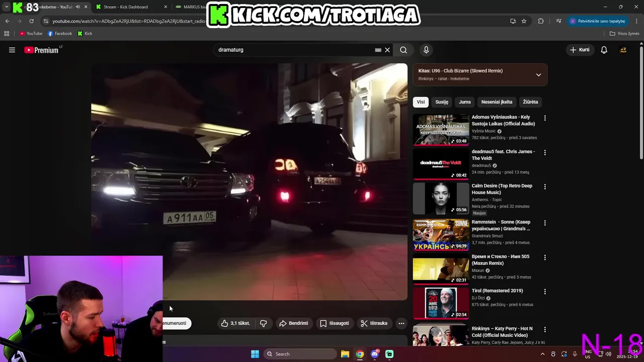
Task: Open the YouTube guide hamburger menu
Action: tap(12, 50)
